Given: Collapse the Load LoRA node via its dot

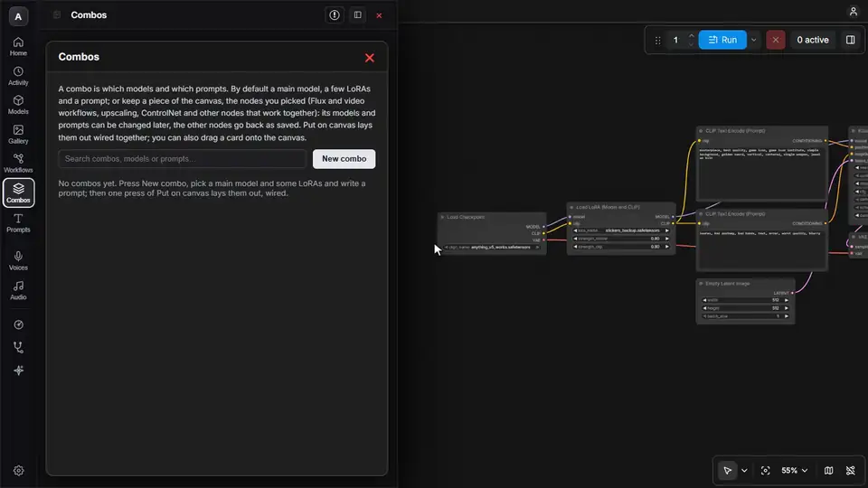Looking at the screenshot, I should (x=571, y=208).
